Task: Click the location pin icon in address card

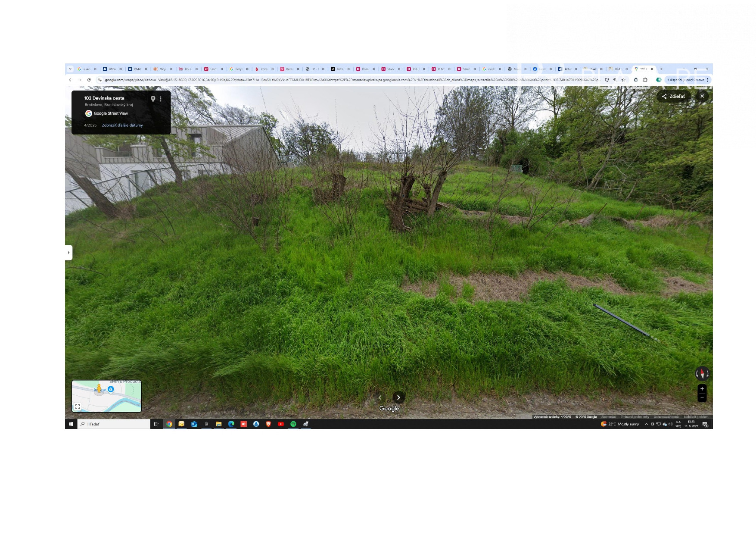Action: [x=153, y=99]
